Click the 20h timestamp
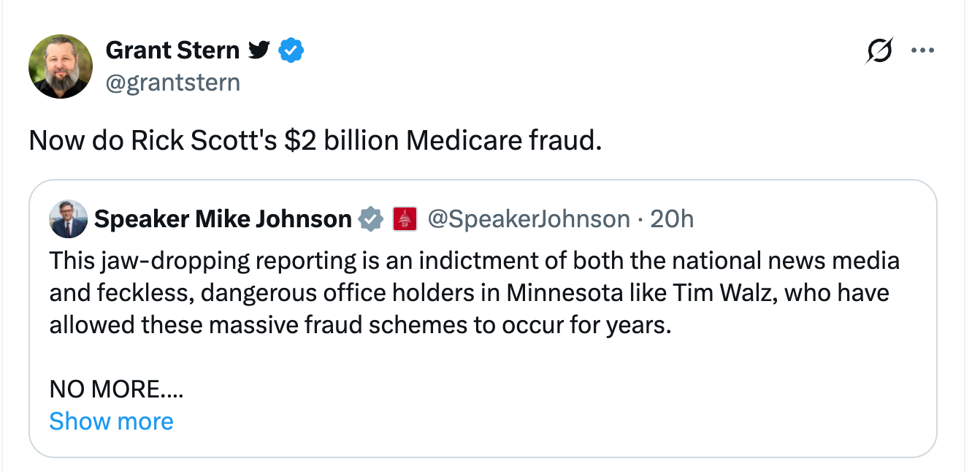This screenshot has height=472, width=980. coord(672,218)
